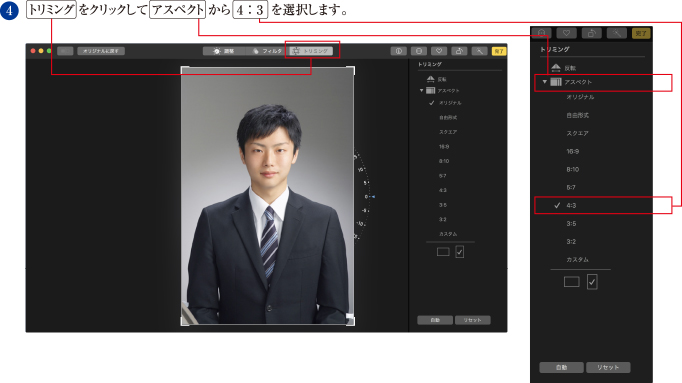This screenshot has height=383, width=682.
Task: Choose 5:7 aspect in main window panel
Action: [442, 176]
